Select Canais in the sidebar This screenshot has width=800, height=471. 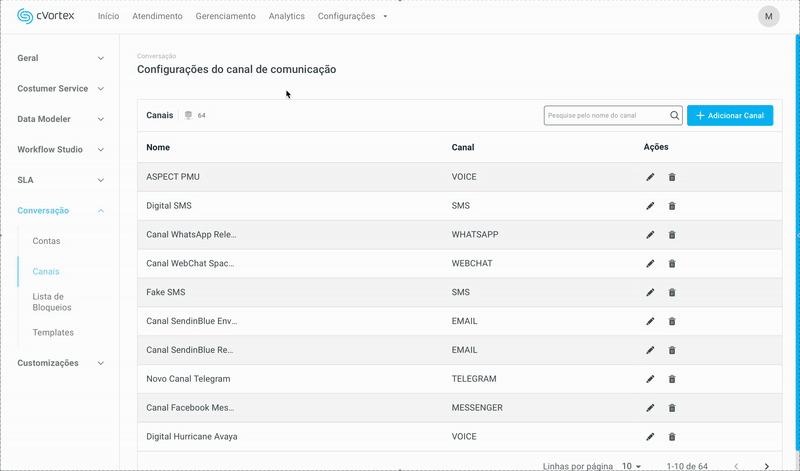coord(46,271)
